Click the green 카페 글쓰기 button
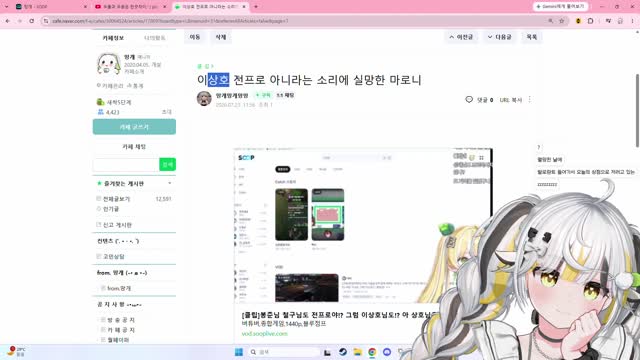The image size is (640, 360). tap(134, 127)
